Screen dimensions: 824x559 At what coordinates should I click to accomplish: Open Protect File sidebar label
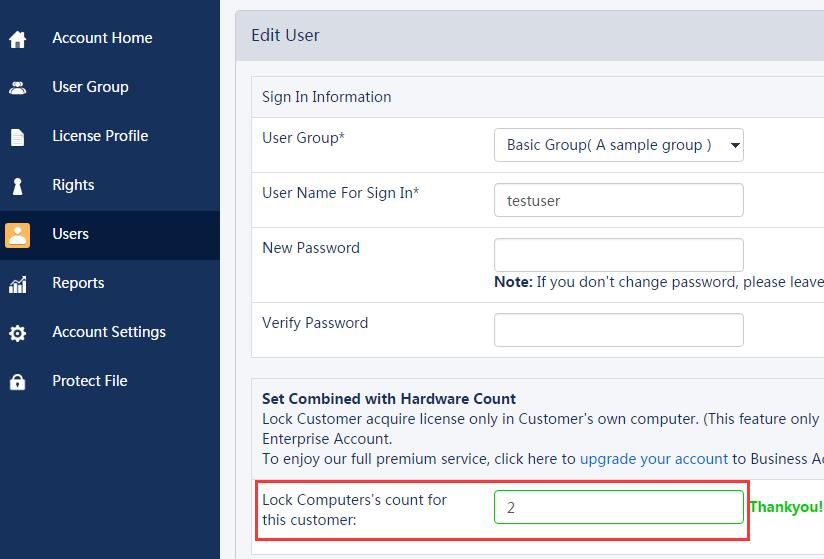90,381
